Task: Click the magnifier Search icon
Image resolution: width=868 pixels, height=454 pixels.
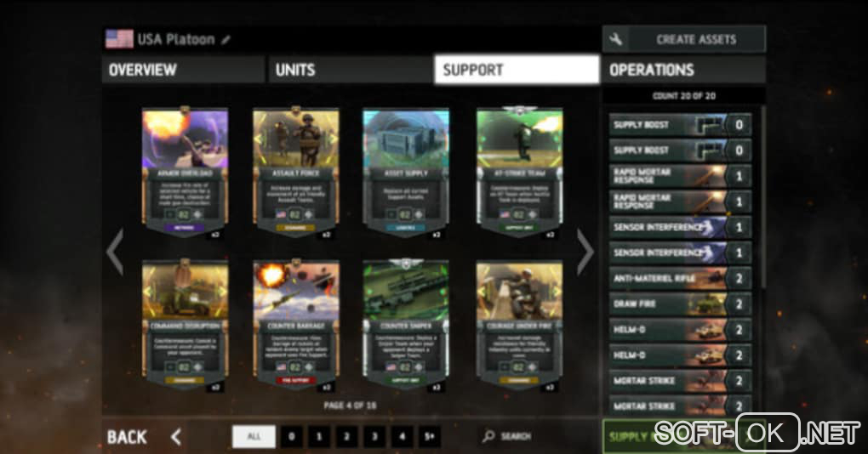Action: click(x=488, y=436)
